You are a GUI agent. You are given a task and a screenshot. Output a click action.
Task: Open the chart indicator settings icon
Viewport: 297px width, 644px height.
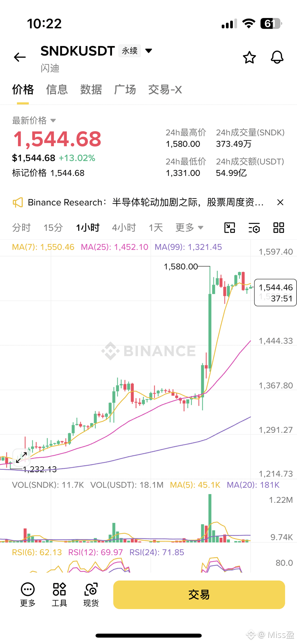254,227
